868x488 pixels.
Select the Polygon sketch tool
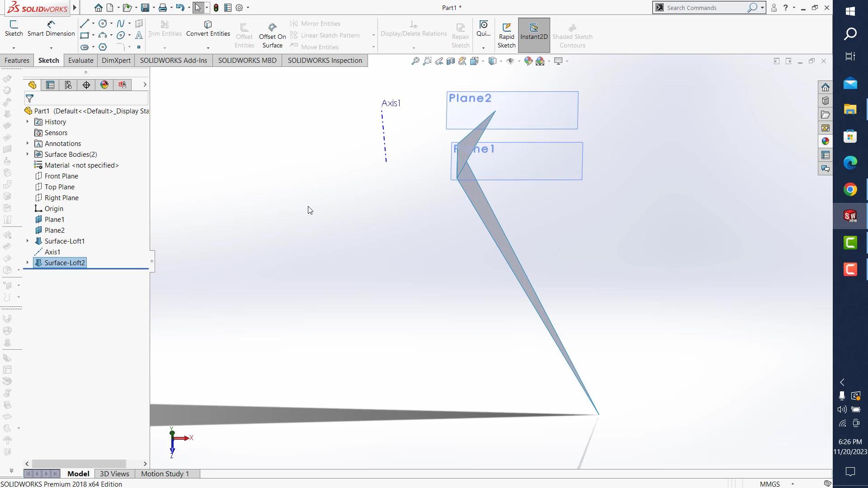click(x=103, y=47)
